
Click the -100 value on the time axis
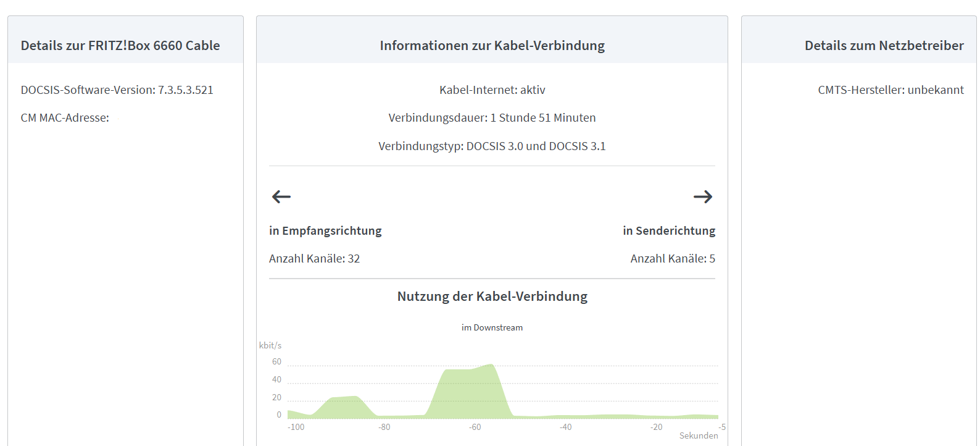[296, 427]
